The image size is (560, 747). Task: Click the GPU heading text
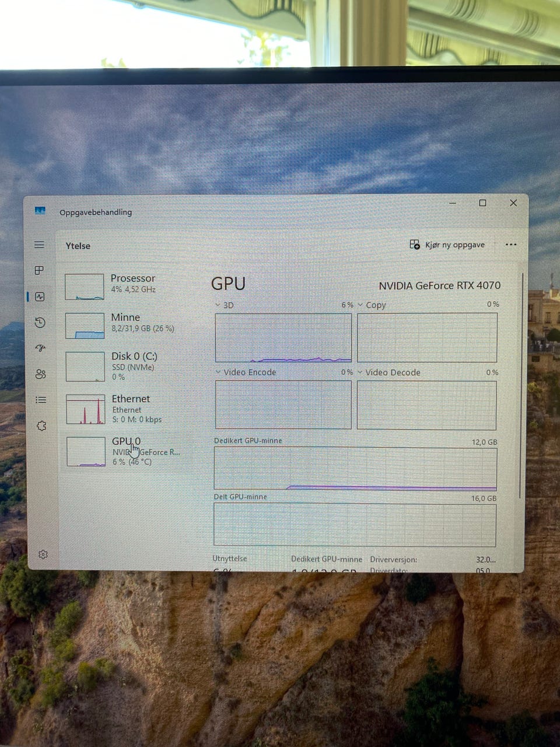click(228, 284)
